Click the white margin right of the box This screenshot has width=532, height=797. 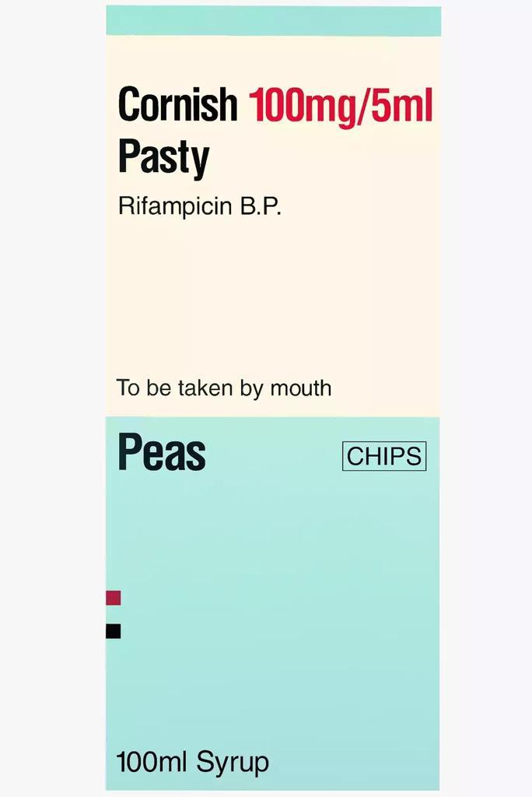486,389
